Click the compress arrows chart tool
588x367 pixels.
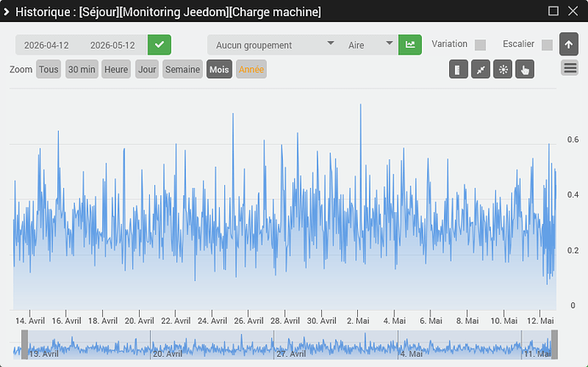pyautogui.click(x=481, y=69)
